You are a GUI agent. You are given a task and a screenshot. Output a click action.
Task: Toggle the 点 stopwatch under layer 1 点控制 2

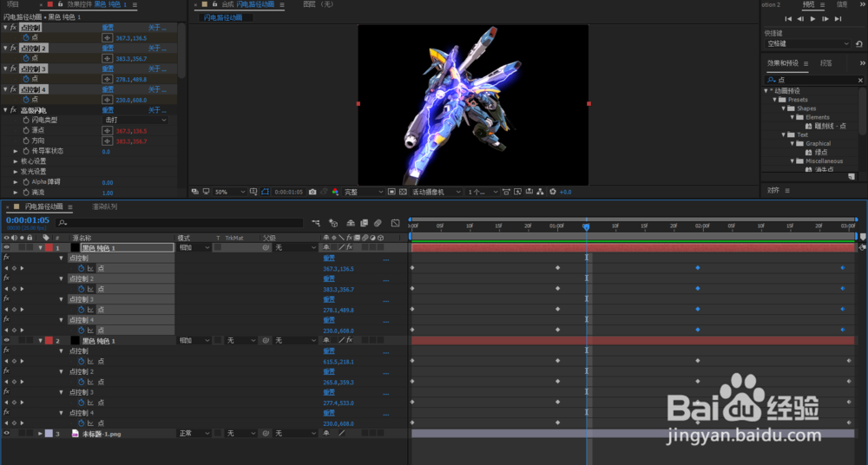(x=81, y=289)
